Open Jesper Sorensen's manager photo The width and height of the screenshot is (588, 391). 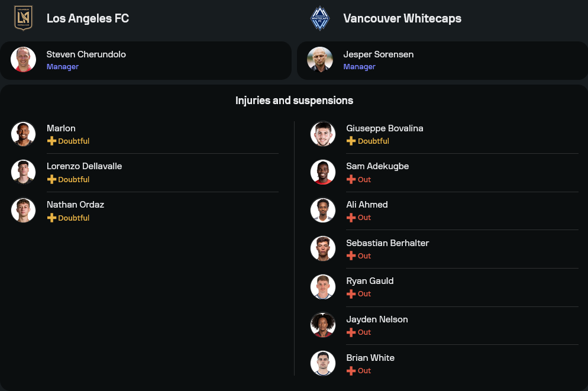point(320,60)
